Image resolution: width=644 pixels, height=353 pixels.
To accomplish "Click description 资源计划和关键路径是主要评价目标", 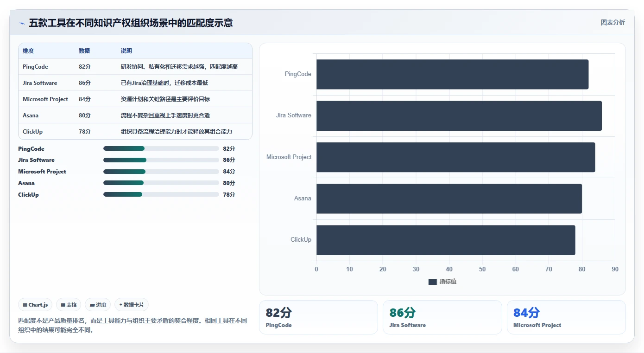I will point(165,99).
